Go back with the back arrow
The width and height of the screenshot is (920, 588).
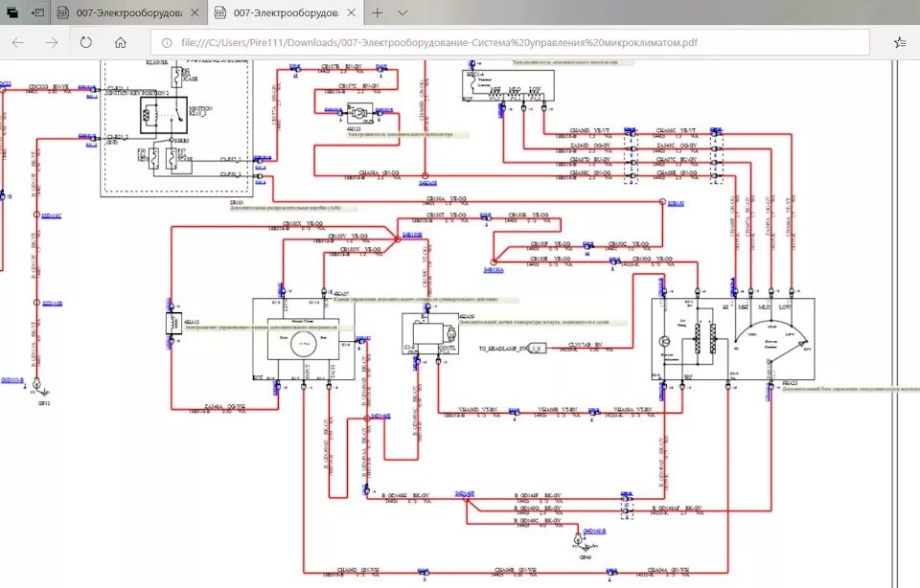[x=18, y=42]
